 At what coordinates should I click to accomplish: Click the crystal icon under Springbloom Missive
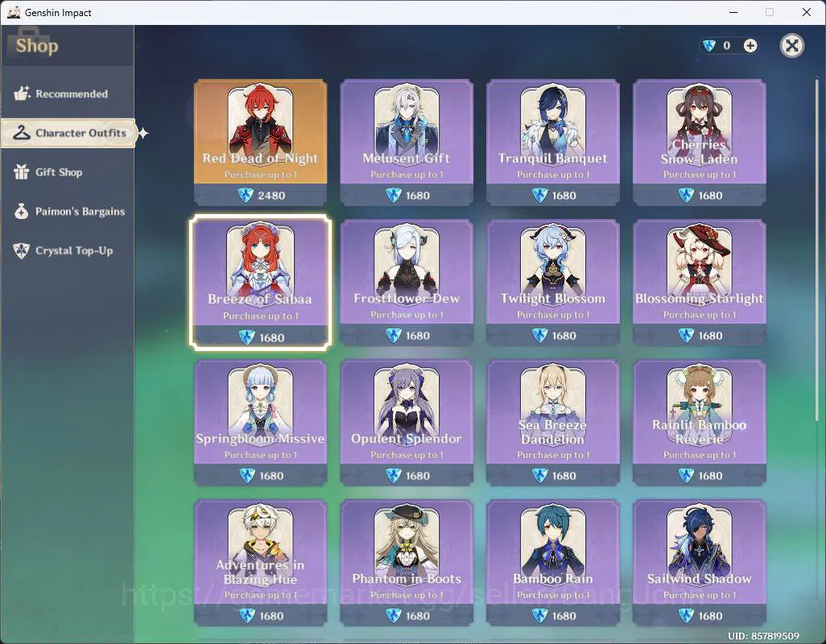click(246, 476)
